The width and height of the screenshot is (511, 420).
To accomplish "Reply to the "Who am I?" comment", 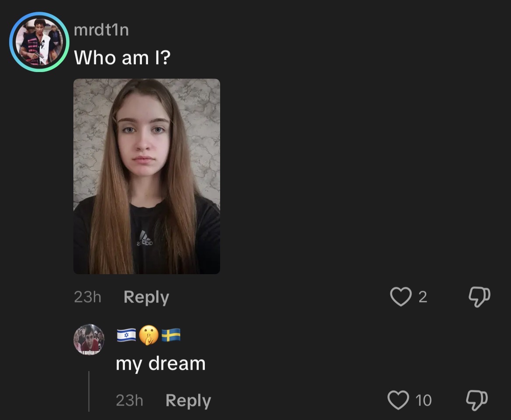I will pos(146,297).
